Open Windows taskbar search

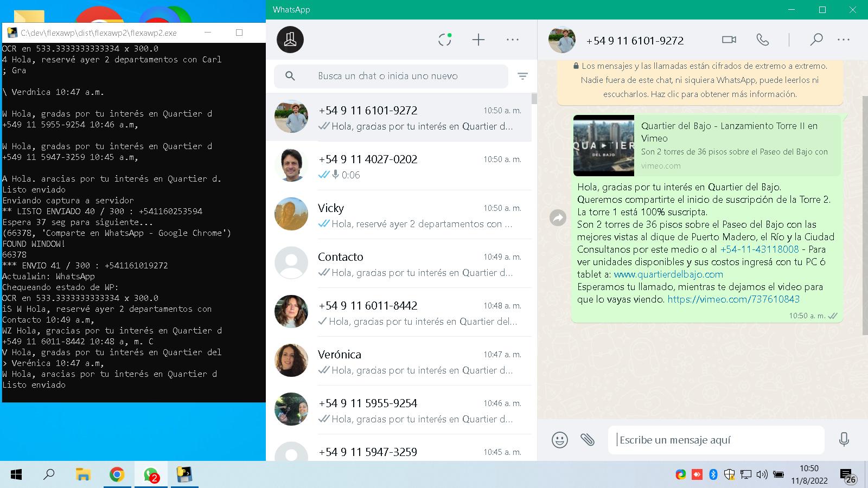pyautogui.click(x=49, y=475)
